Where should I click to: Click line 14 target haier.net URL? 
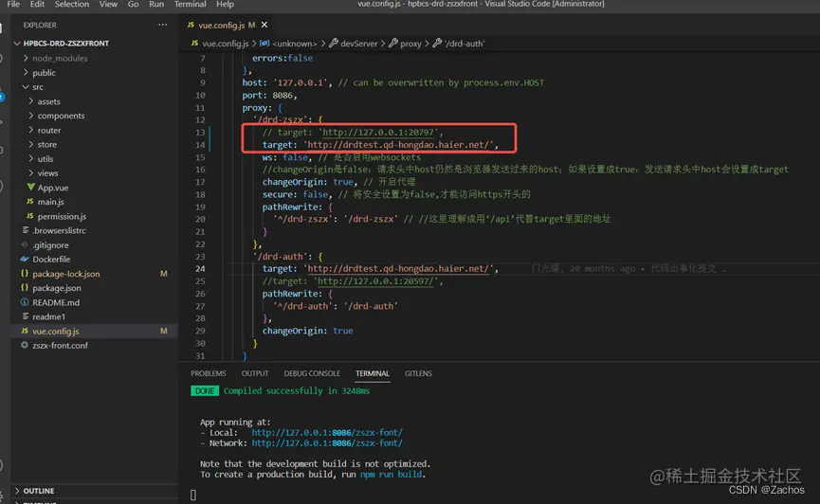point(398,145)
